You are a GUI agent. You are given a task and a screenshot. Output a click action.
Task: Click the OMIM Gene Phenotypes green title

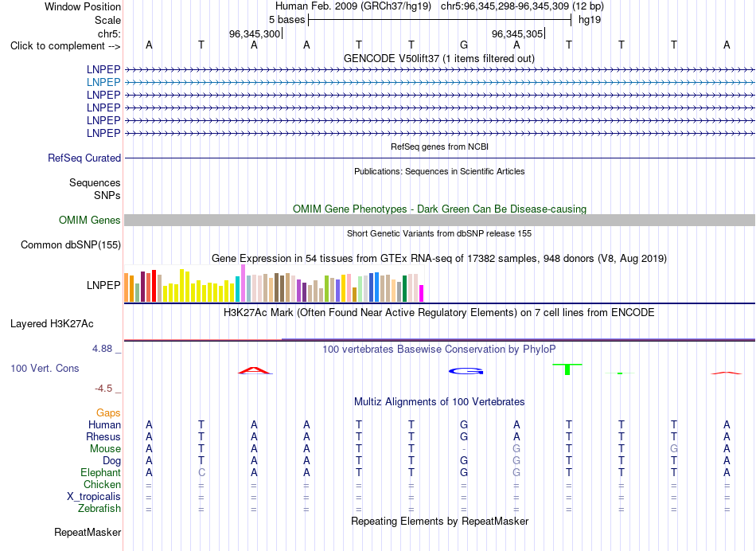439,209
